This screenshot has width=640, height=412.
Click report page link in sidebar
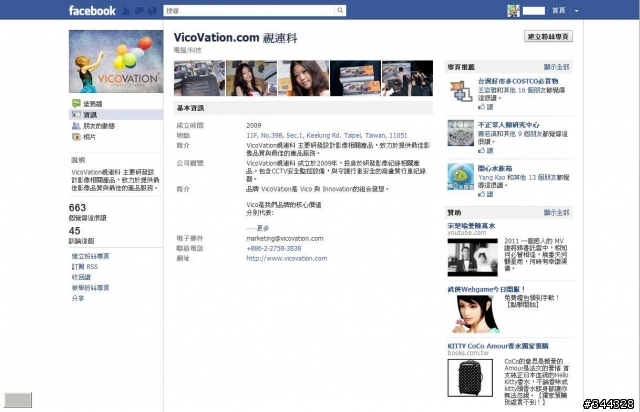[91, 288]
